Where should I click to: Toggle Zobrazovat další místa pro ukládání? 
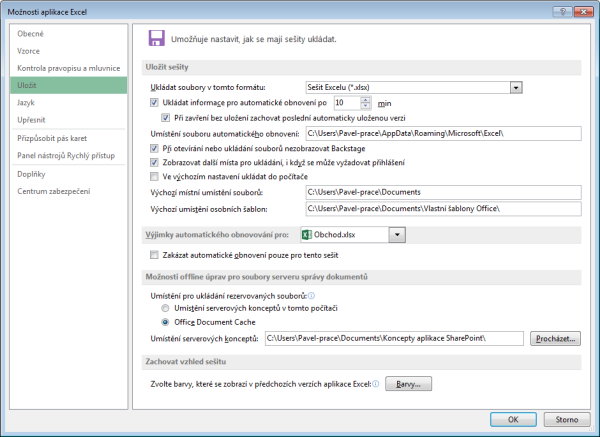pos(154,163)
